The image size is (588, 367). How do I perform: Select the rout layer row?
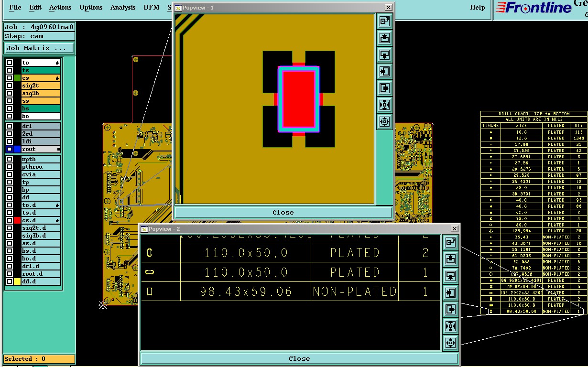pyautogui.click(x=41, y=149)
